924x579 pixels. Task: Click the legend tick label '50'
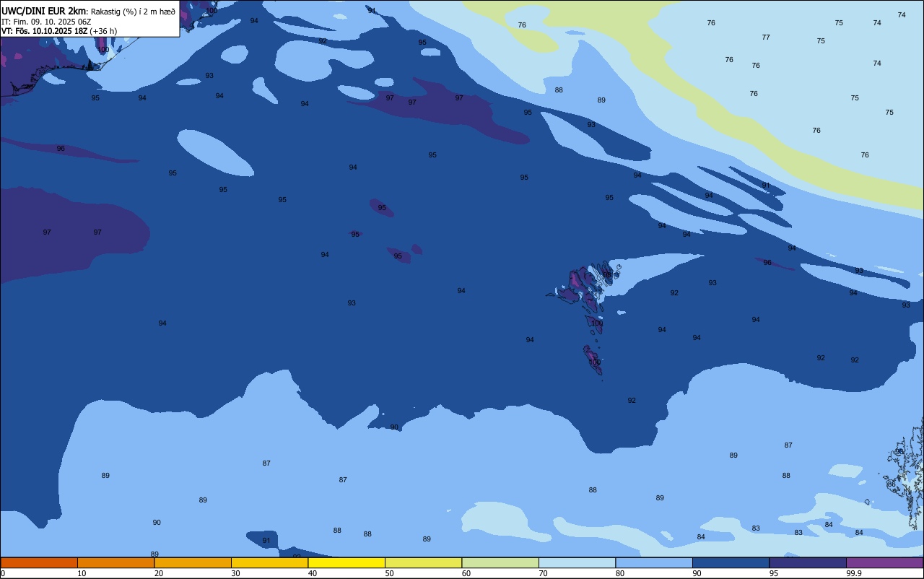tap(389, 573)
